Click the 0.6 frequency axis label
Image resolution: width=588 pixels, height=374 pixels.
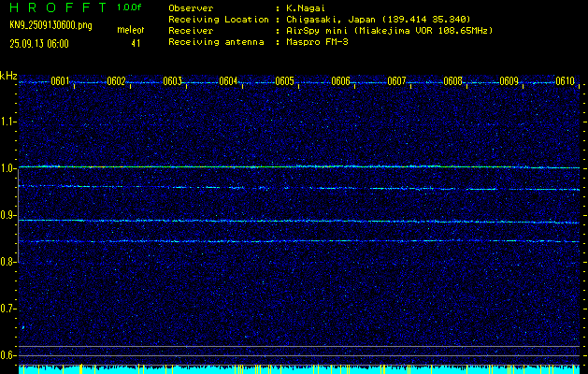(x=7, y=355)
